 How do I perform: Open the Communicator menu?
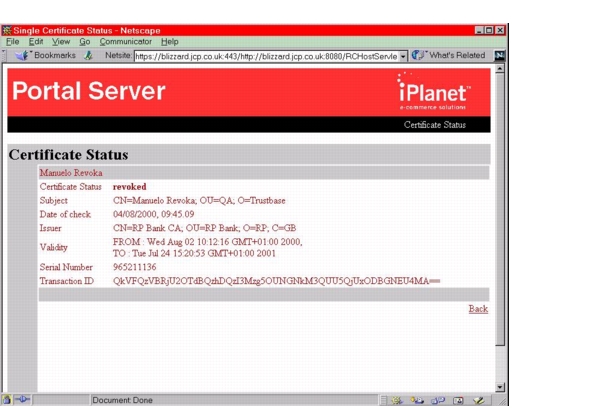125,42
